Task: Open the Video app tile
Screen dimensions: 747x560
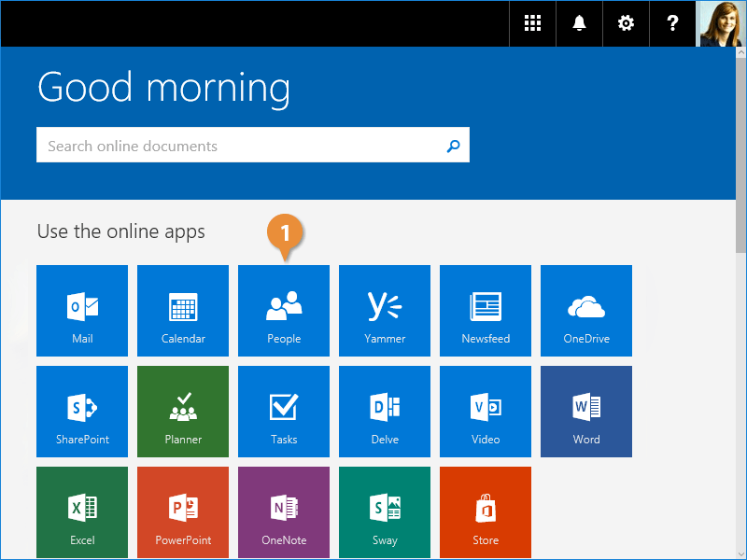Action: tap(486, 412)
